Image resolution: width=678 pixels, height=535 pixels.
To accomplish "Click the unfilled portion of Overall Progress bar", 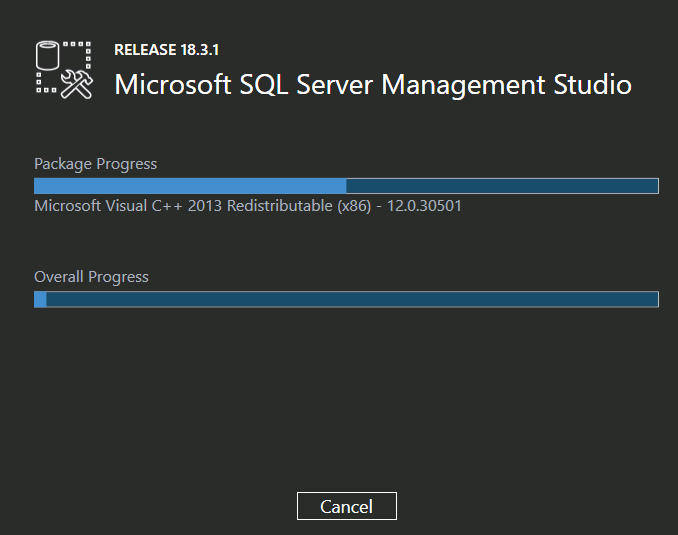I will tap(352, 299).
